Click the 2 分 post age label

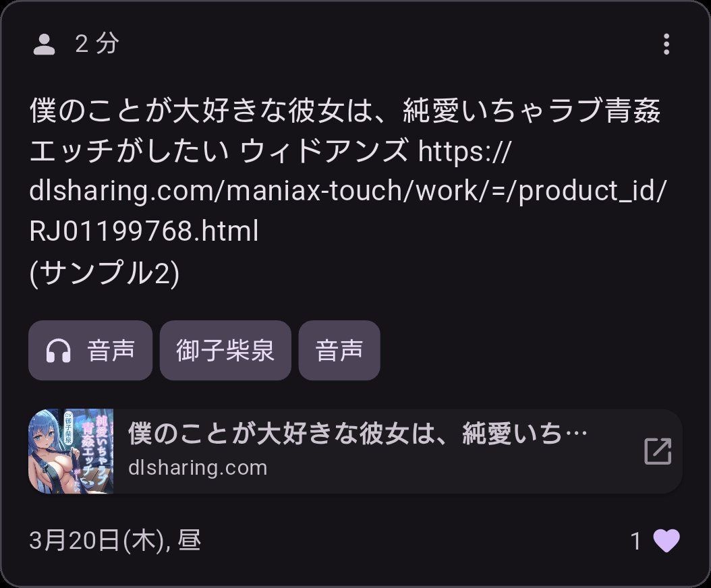(x=97, y=44)
